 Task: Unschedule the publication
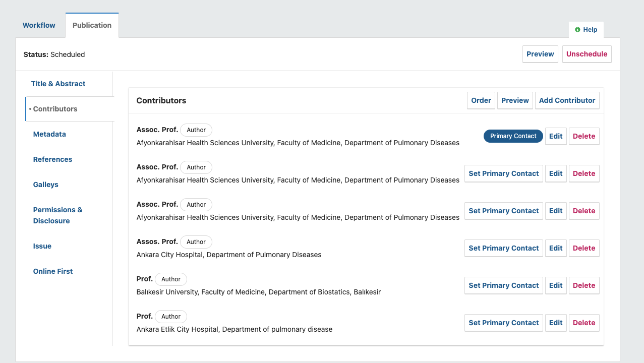coord(587,54)
